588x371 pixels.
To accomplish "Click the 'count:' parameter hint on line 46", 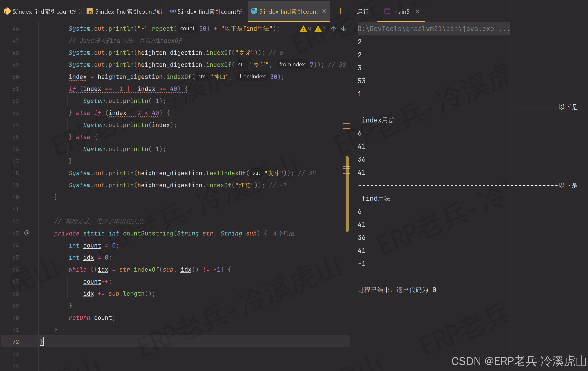I will (188, 28).
